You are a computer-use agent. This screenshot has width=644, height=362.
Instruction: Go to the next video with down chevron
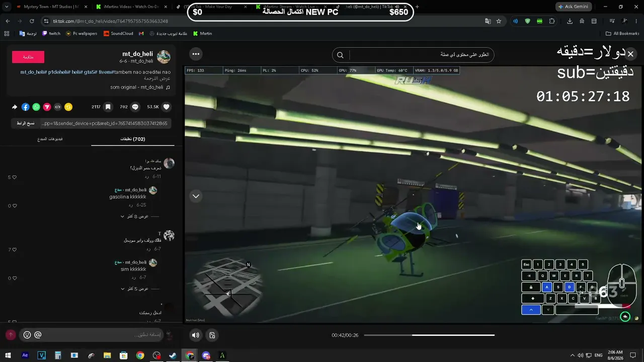pos(196,196)
